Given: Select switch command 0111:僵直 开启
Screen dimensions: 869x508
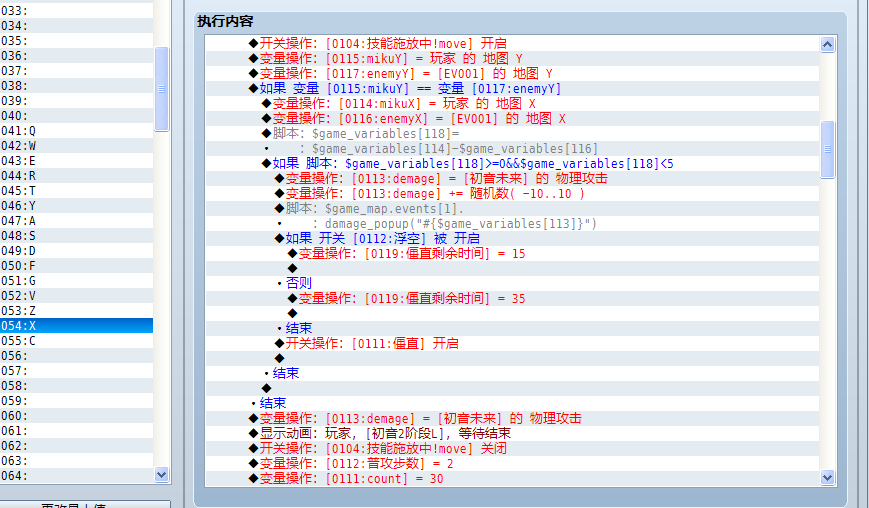Looking at the screenshot, I should pyautogui.click(x=512, y=343).
